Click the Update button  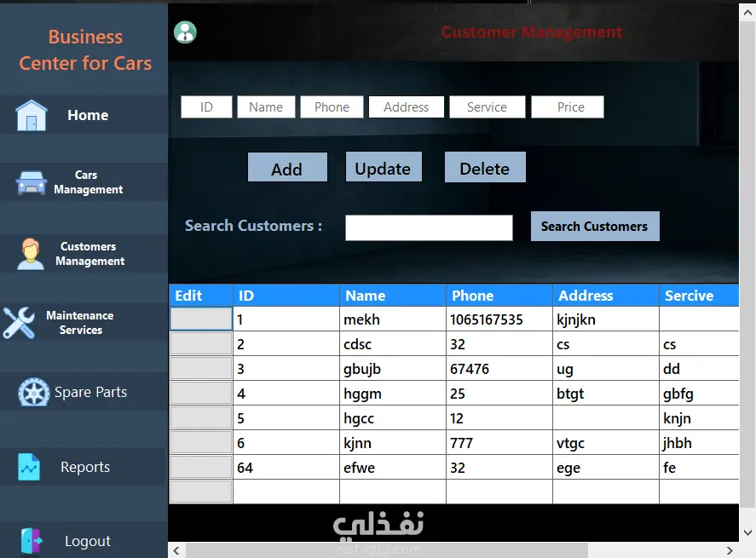384,167
